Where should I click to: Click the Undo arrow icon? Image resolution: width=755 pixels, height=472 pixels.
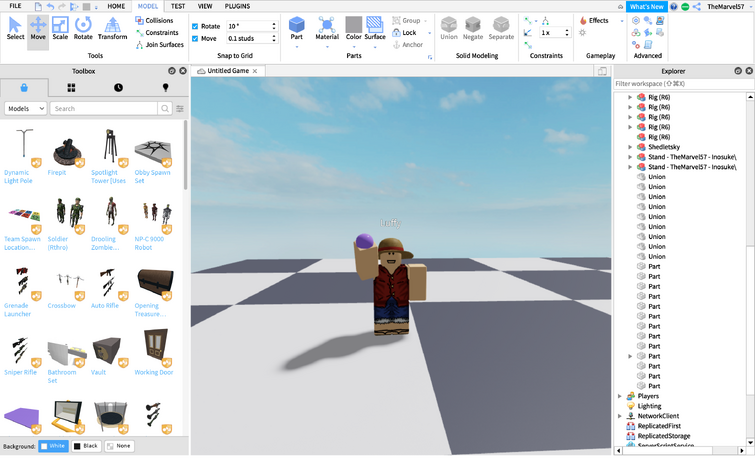[x=50, y=6]
